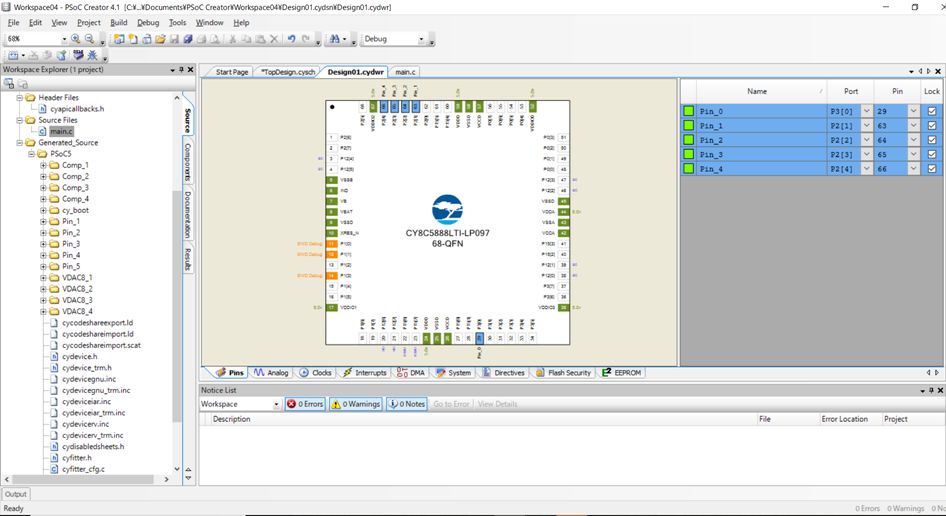This screenshot has width=946, height=516.
Task: Click the green Pin_0 color indicator
Action: point(688,111)
